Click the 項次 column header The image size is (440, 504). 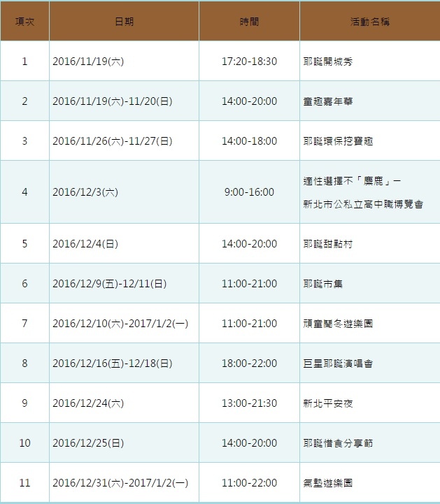[x=24, y=22]
